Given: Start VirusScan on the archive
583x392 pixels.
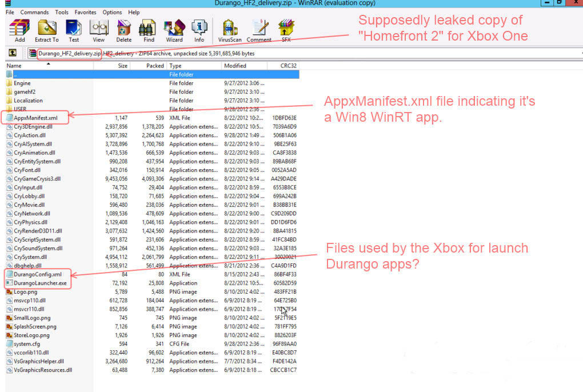Looking at the screenshot, I should 230,31.
